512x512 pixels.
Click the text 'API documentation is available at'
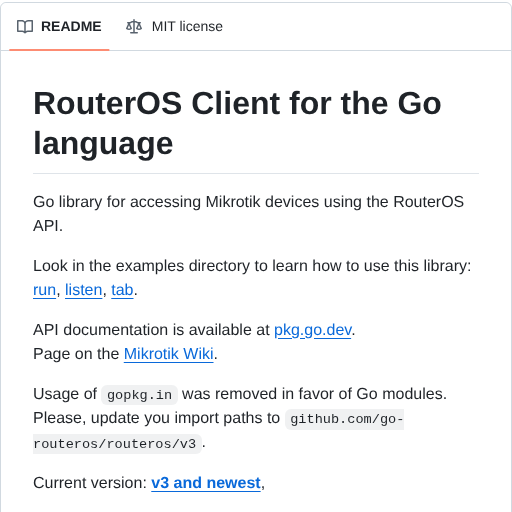tap(151, 330)
